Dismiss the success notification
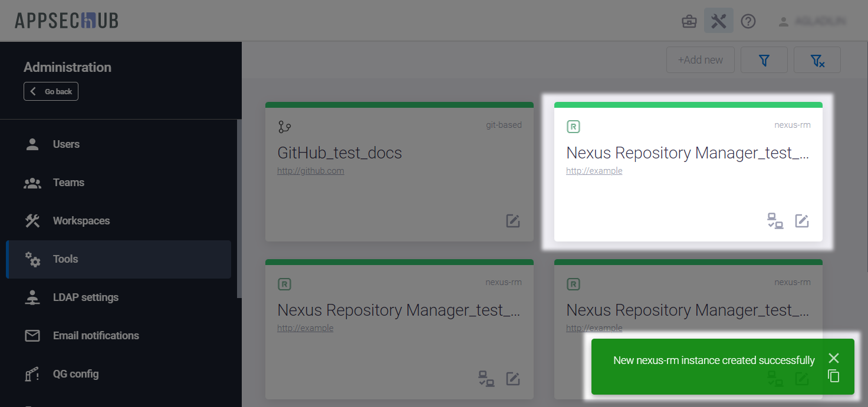The height and width of the screenshot is (407, 868). pos(833,358)
